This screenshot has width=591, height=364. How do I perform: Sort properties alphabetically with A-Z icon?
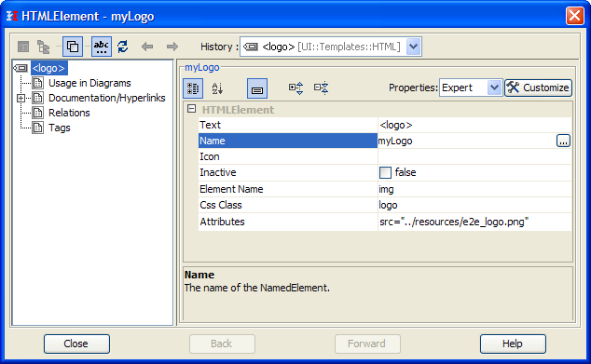pyautogui.click(x=217, y=88)
